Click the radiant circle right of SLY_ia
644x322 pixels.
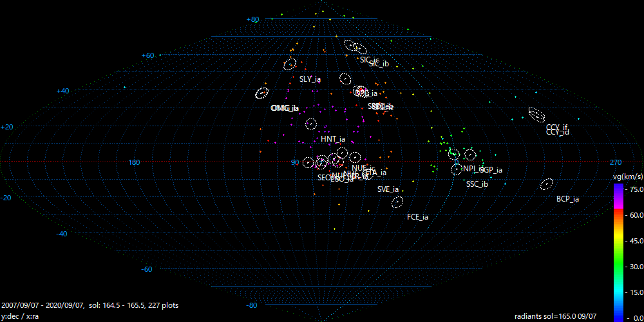(345, 79)
